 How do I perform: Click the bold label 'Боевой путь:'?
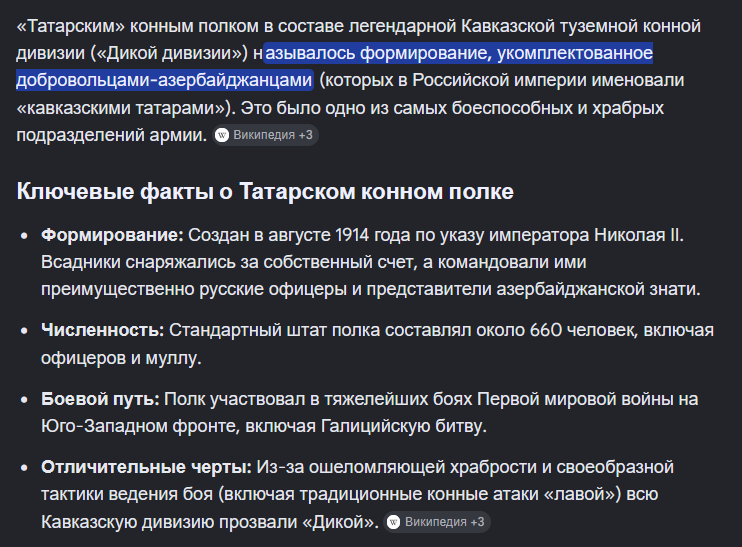[100, 399]
